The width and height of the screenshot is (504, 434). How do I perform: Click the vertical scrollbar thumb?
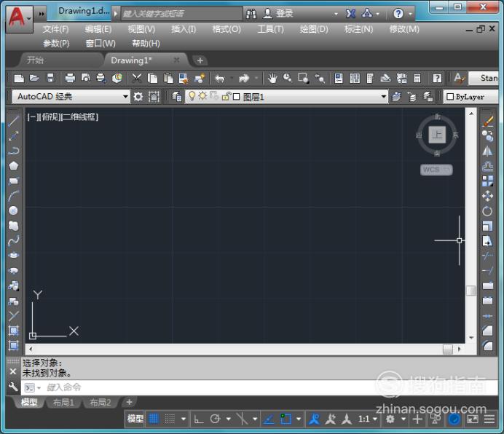pyautogui.click(x=471, y=291)
